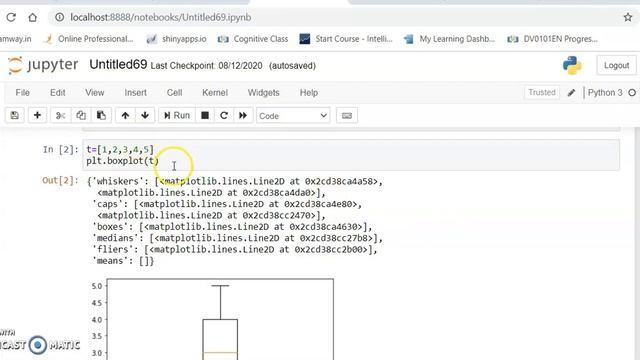Reload the page in the browser
640x360 pixels.
pos(11,17)
